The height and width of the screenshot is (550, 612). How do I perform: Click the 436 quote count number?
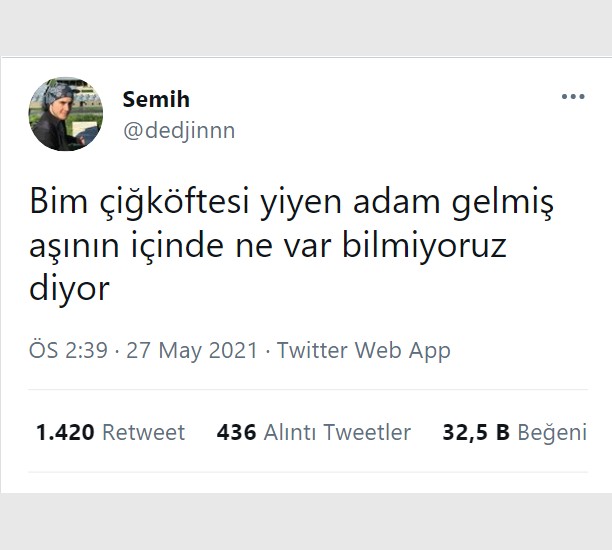pos(237,433)
